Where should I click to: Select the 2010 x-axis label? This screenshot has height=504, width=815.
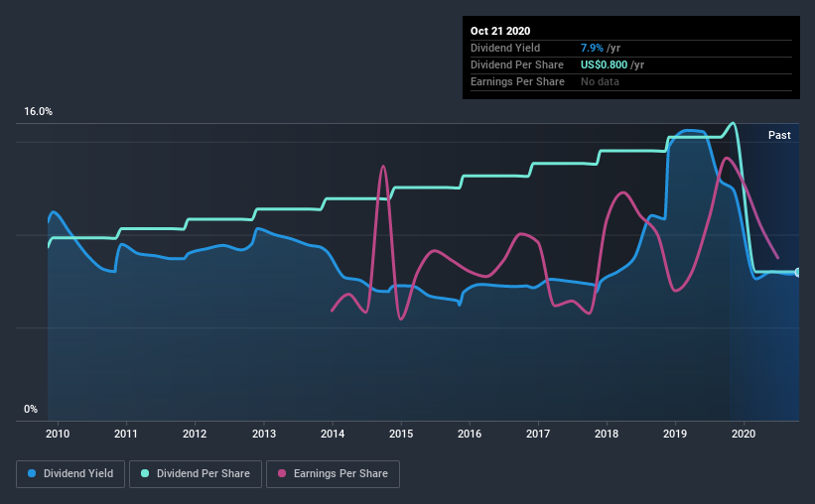coord(58,434)
